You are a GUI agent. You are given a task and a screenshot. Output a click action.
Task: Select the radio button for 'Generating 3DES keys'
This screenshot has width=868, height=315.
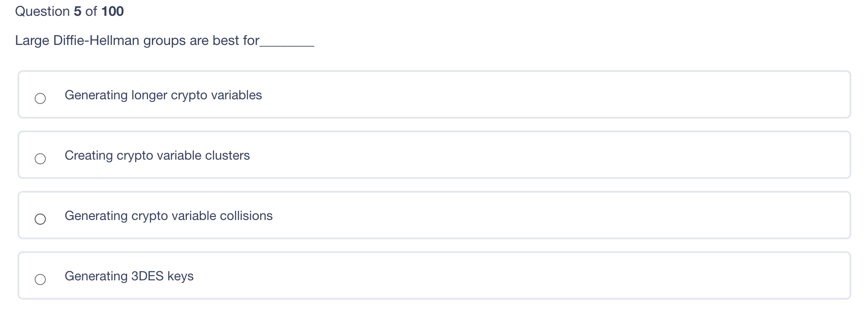tap(41, 280)
